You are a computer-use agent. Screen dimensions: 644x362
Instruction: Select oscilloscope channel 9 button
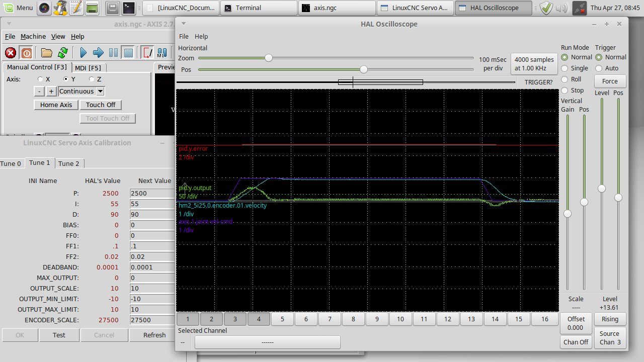tap(377, 319)
